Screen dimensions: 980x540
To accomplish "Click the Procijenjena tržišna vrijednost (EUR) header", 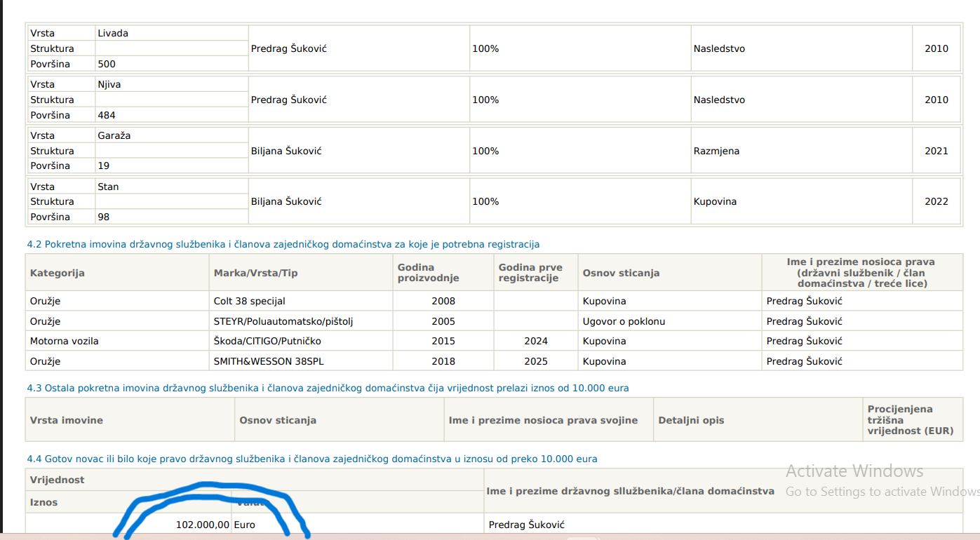I will pos(910,420).
